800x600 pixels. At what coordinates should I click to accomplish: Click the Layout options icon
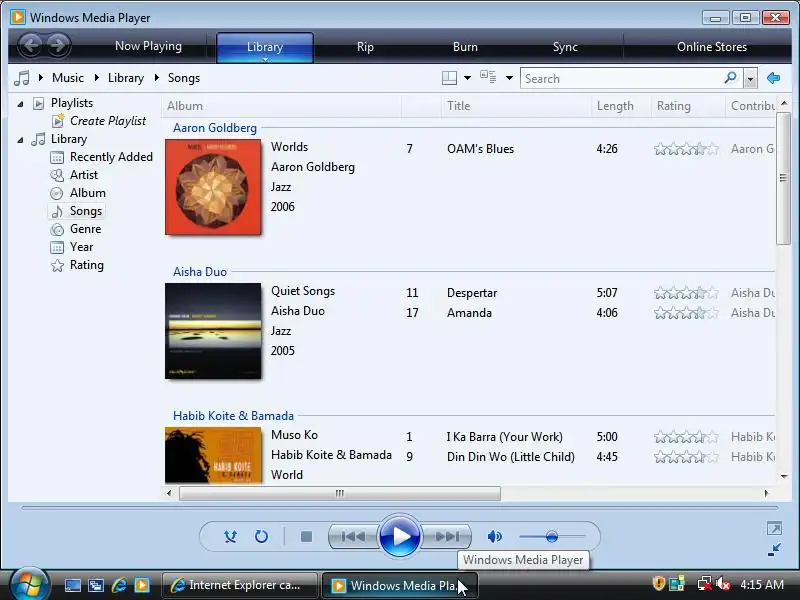449,78
